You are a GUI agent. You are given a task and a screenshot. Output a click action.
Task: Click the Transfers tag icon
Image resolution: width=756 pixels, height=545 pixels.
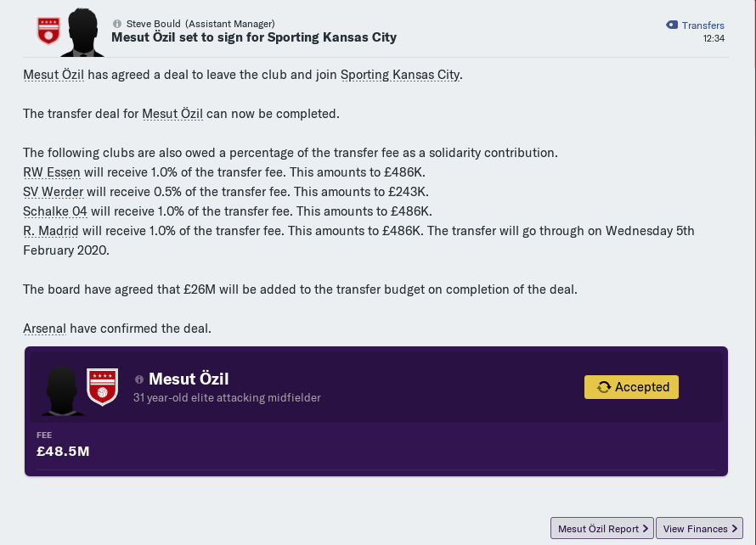pos(672,25)
